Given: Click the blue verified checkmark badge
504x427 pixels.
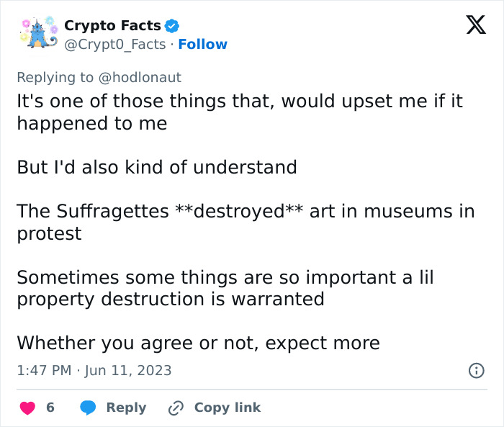Looking at the screenshot, I should [x=172, y=26].
